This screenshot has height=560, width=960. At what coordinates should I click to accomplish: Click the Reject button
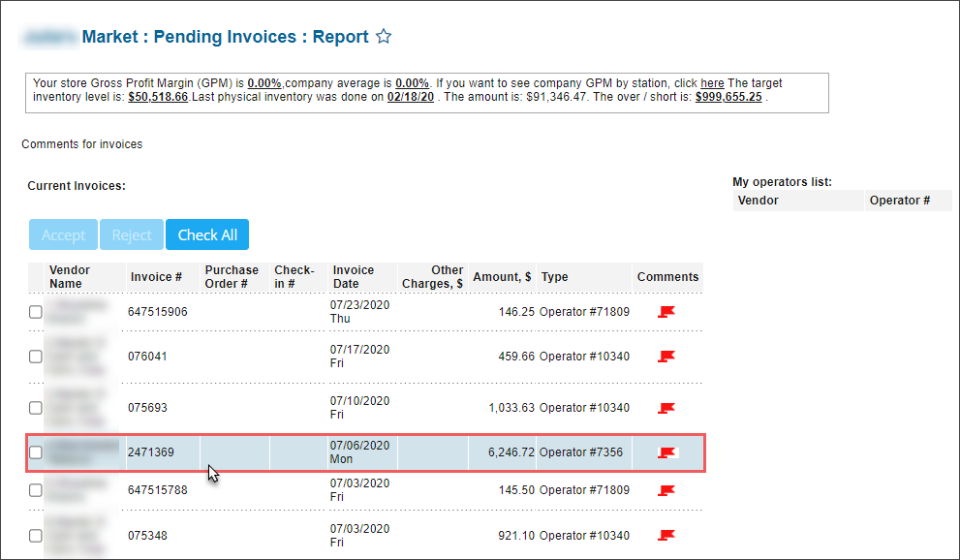pyautogui.click(x=131, y=233)
